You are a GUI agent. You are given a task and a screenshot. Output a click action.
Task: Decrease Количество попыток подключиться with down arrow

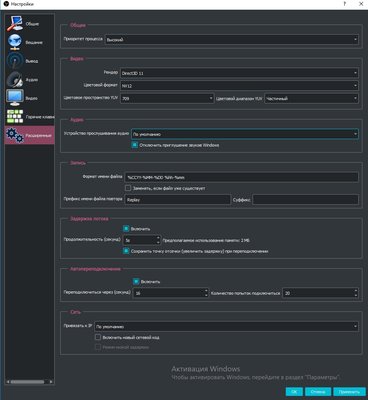coord(356,295)
